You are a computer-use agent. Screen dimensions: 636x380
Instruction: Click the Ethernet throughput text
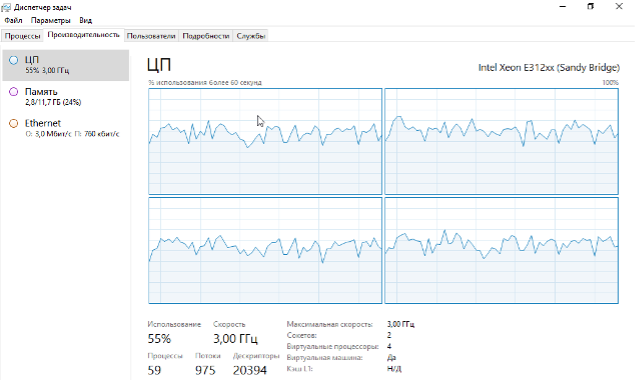(x=72, y=134)
